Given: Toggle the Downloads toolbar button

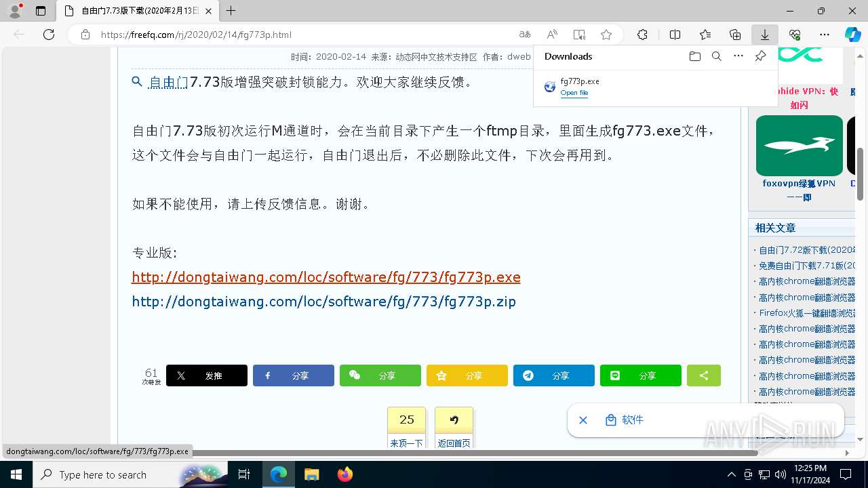Looking at the screenshot, I should tap(765, 35).
